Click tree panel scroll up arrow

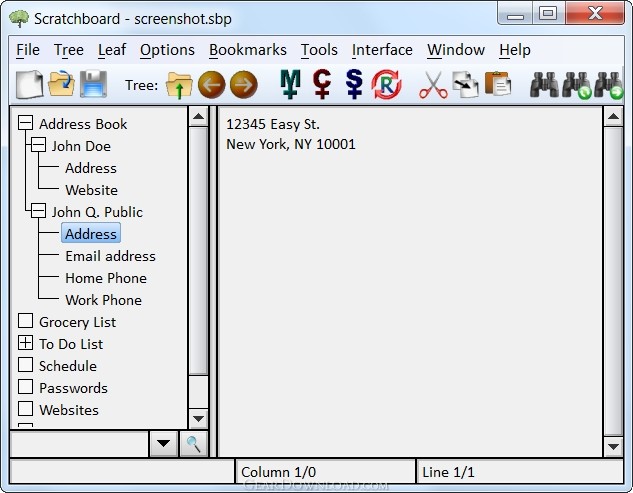click(198, 117)
